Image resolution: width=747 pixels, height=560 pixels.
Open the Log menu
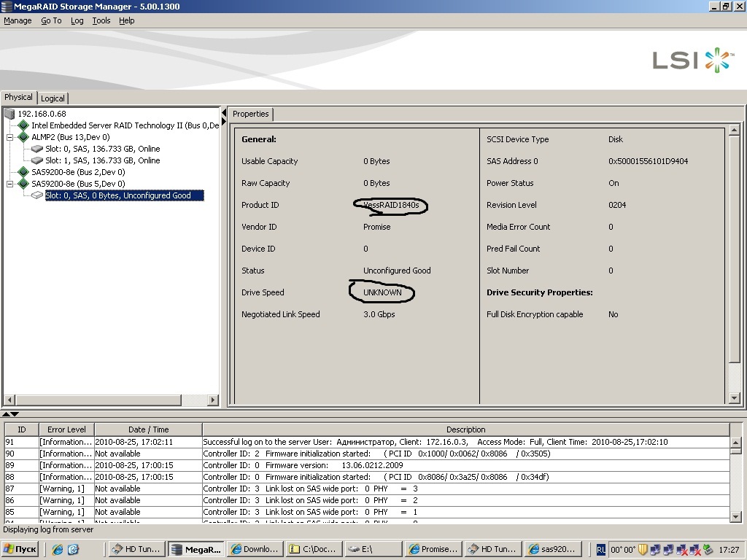pyautogui.click(x=77, y=20)
